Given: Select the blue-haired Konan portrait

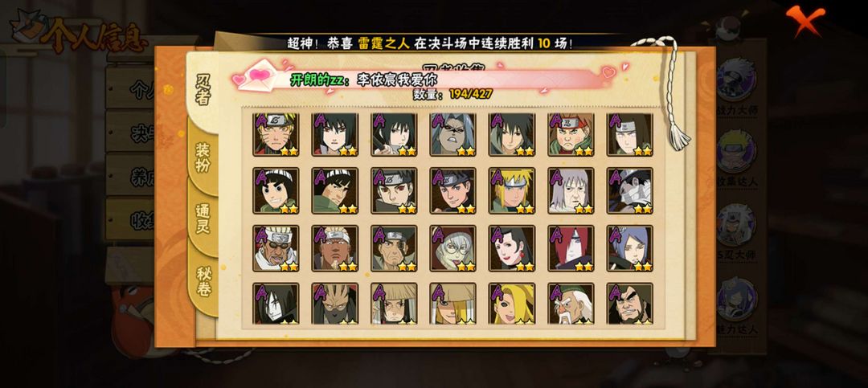Looking at the screenshot, I should tap(630, 248).
